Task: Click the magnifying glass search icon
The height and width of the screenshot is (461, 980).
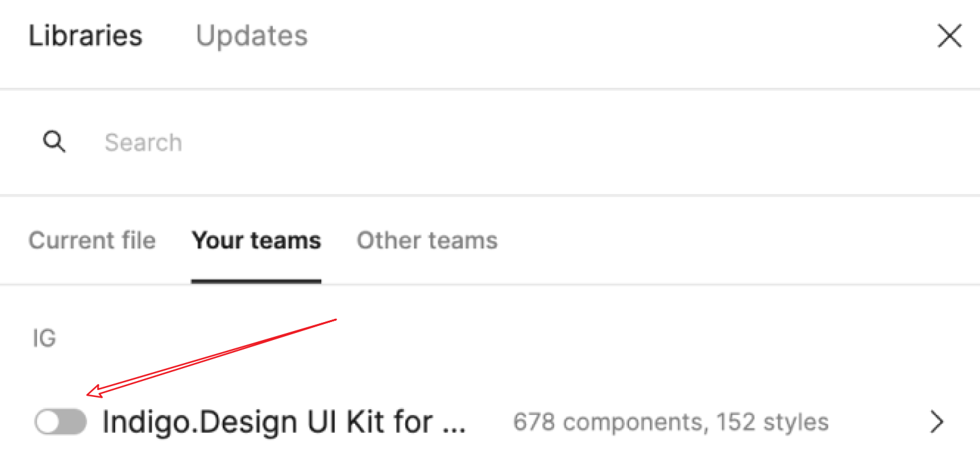Action: coord(54,142)
